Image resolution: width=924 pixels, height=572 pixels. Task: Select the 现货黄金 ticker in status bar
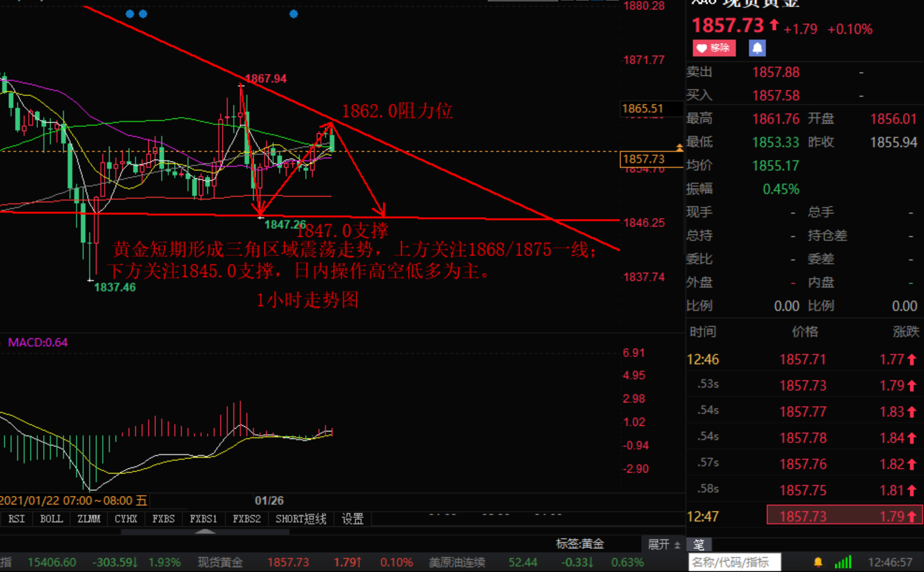[220, 563]
